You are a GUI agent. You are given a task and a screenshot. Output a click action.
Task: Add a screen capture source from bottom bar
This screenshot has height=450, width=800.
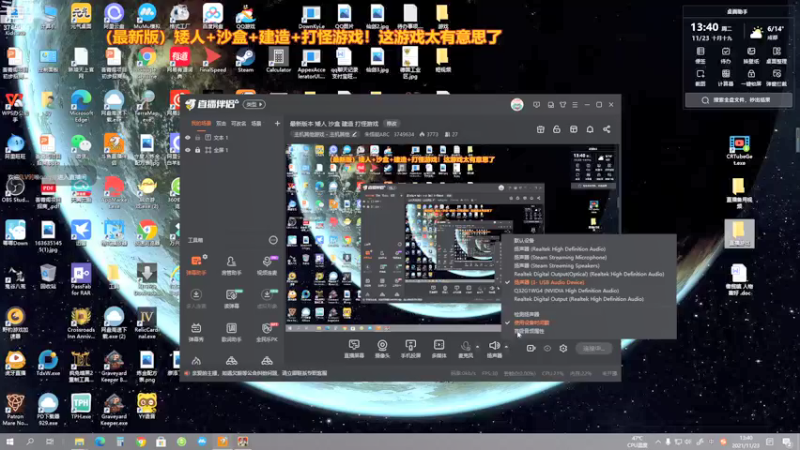coord(354,349)
